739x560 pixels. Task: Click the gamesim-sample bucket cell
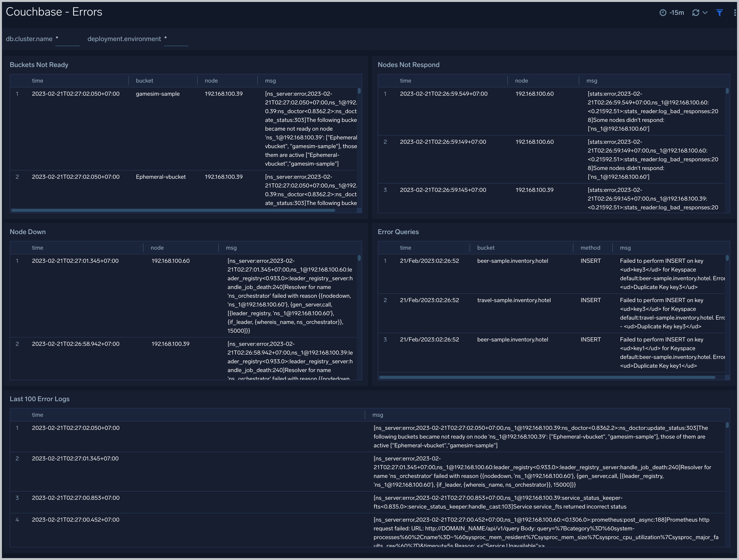coord(158,94)
